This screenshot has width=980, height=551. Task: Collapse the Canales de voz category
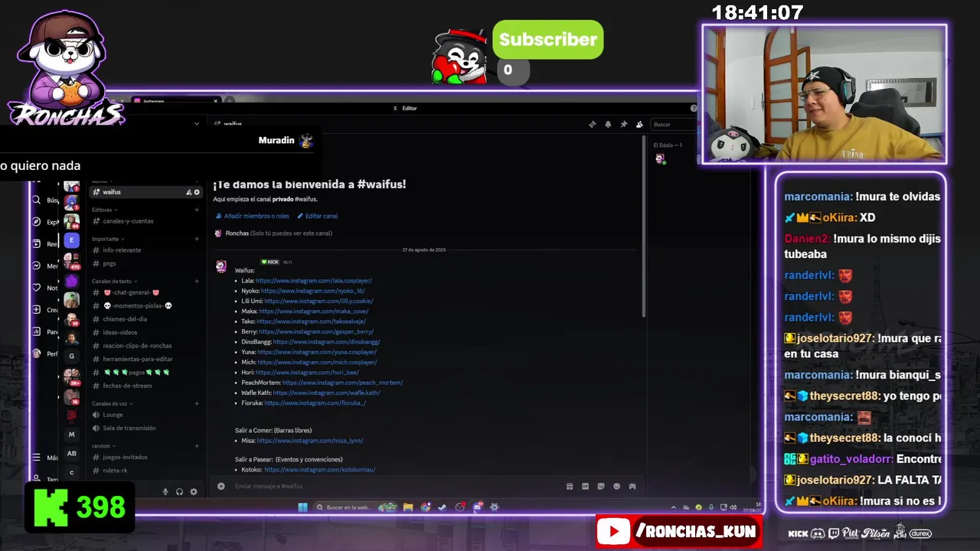(x=112, y=403)
